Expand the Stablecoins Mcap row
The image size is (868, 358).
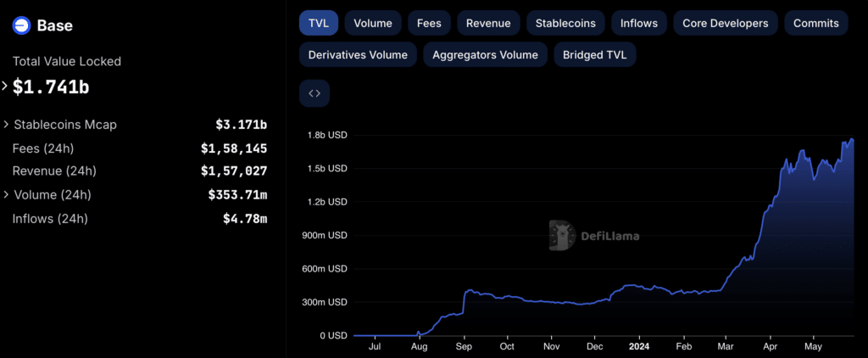(6, 125)
